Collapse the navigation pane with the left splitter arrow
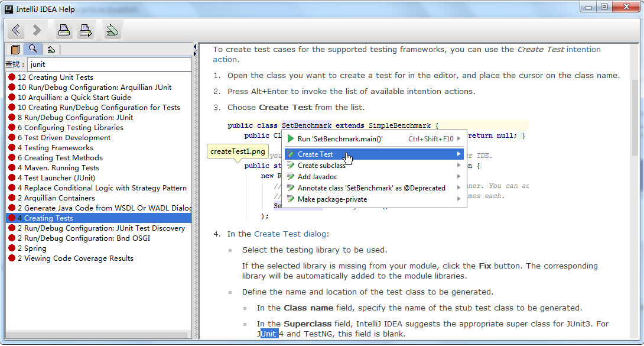The width and height of the screenshot is (644, 346). [x=195, y=46]
